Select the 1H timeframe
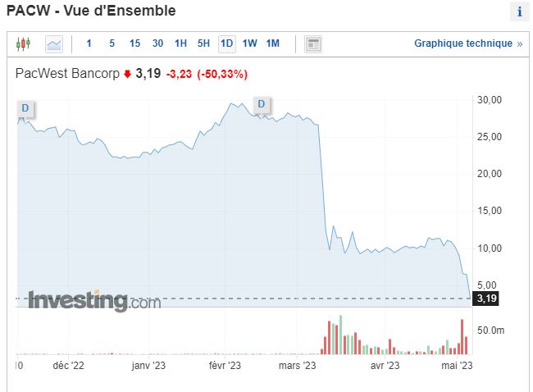 tap(181, 43)
